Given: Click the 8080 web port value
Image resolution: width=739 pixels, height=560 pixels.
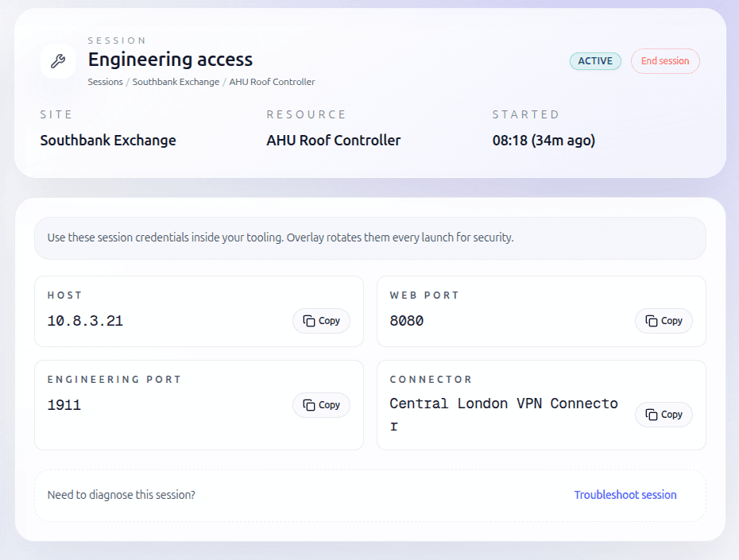Looking at the screenshot, I should click(407, 321).
